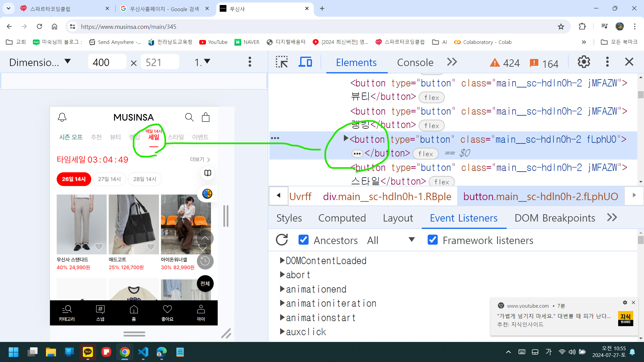Reload the browser page

39,26
